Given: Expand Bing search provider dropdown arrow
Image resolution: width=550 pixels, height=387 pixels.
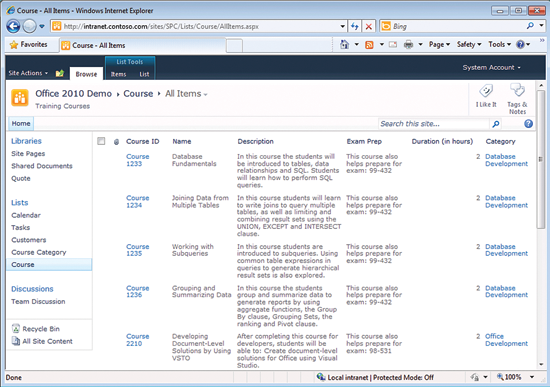Looking at the screenshot, I should coord(542,26).
